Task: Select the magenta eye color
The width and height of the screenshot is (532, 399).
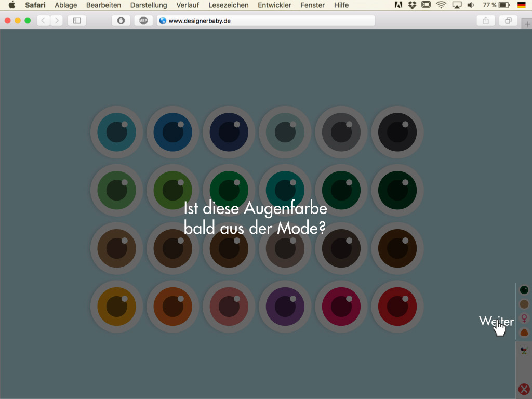Action: pyautogui.click(x=341, y=307)
